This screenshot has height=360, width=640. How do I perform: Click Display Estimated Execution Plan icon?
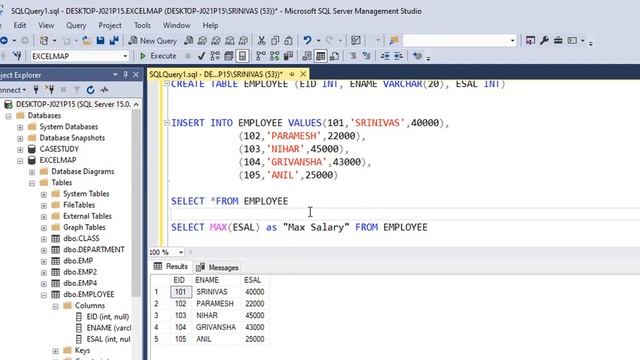coord(215,56)
